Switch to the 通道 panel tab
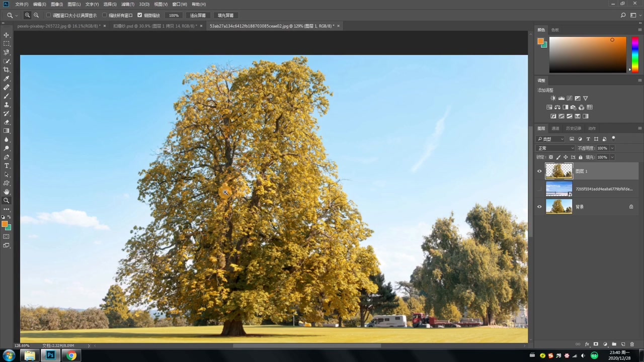 tap(555, 128)
